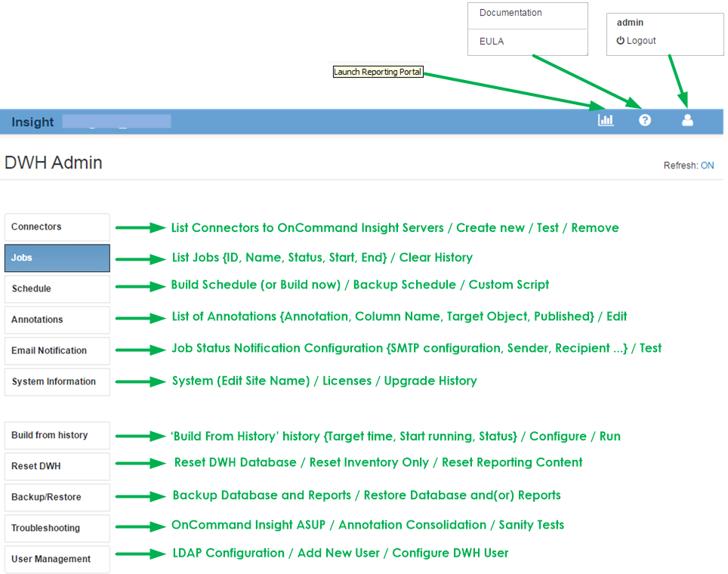View System Information

click(x=57, y=381)
